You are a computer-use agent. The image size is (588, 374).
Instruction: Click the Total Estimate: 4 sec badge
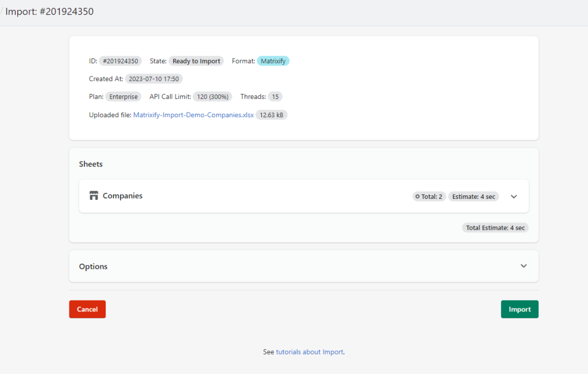click(495, 228)
